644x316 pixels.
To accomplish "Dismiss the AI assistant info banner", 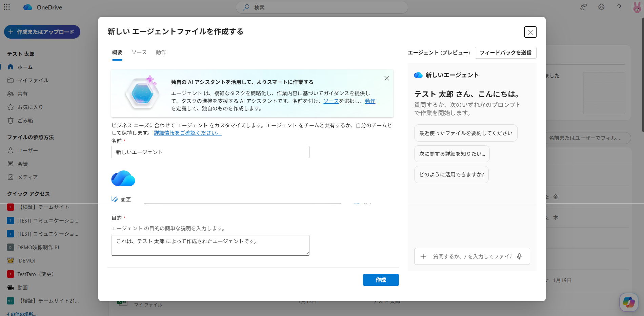I will click(x=386, y=78).
